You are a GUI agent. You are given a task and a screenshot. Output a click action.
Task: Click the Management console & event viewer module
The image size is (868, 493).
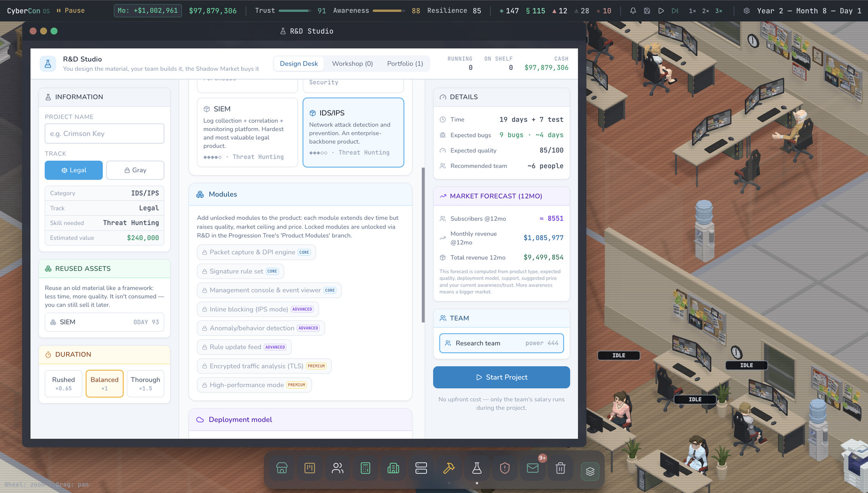tap(269, 290)
